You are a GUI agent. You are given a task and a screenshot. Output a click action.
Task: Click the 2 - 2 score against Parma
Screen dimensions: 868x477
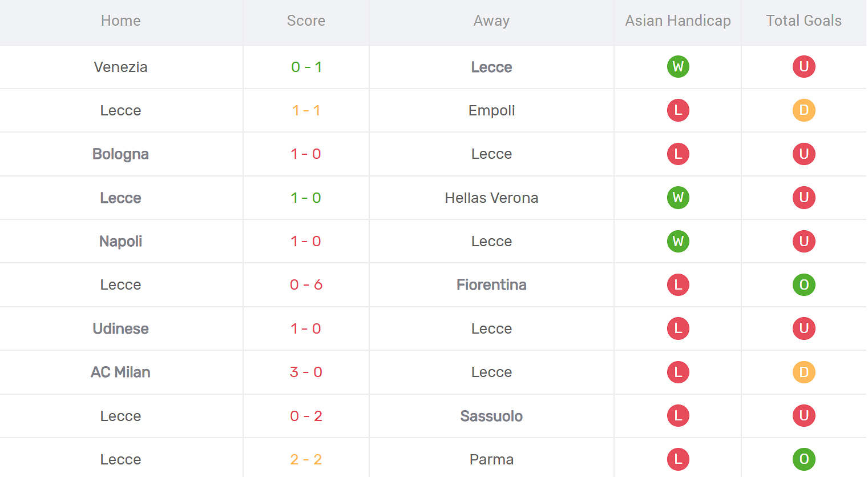[x=306, y=459]
